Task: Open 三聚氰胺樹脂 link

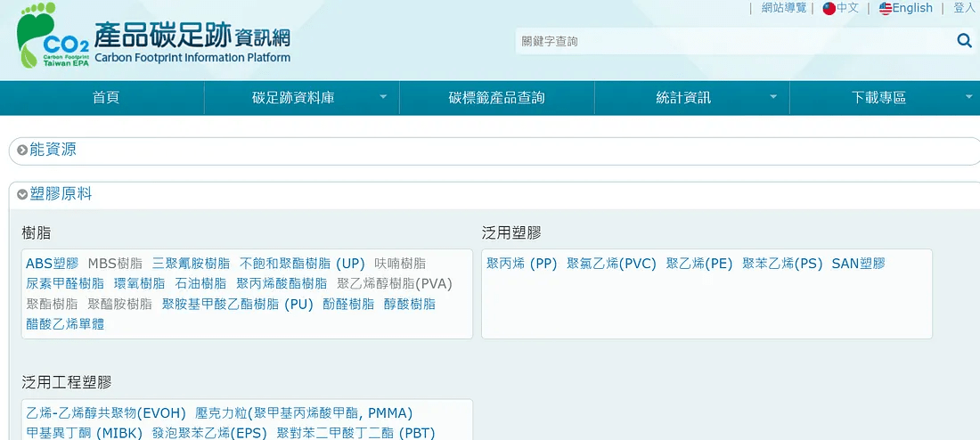Action: tap(191, 264)
